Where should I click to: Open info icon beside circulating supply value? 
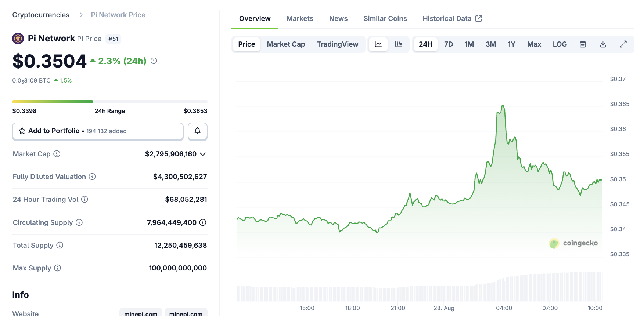(x=203, y=222)
